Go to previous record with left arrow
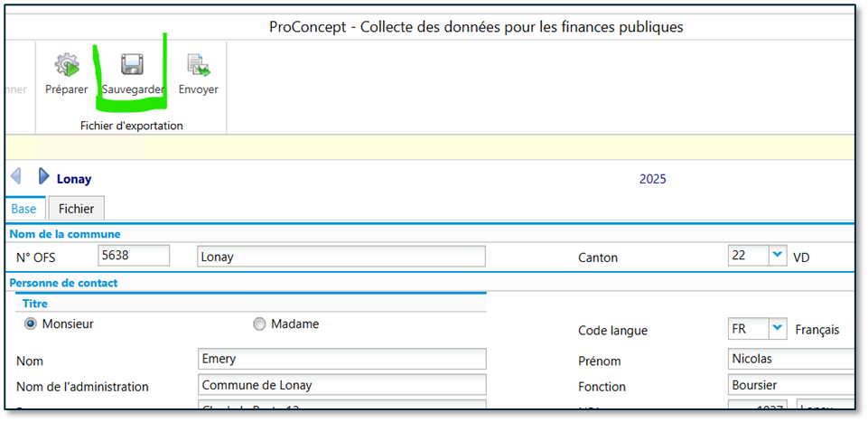 pyautogui.click(x=15, y=176)
